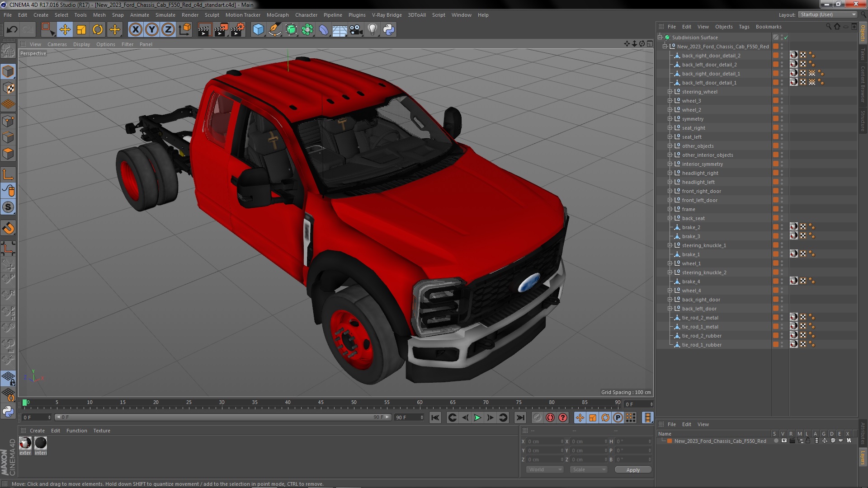Open the Bend deformer palette
Screen dimensions: 868x488
point(324,30)
